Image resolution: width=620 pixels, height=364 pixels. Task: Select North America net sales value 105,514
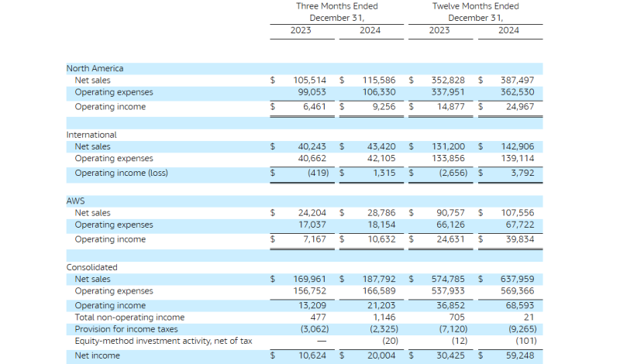310,80
